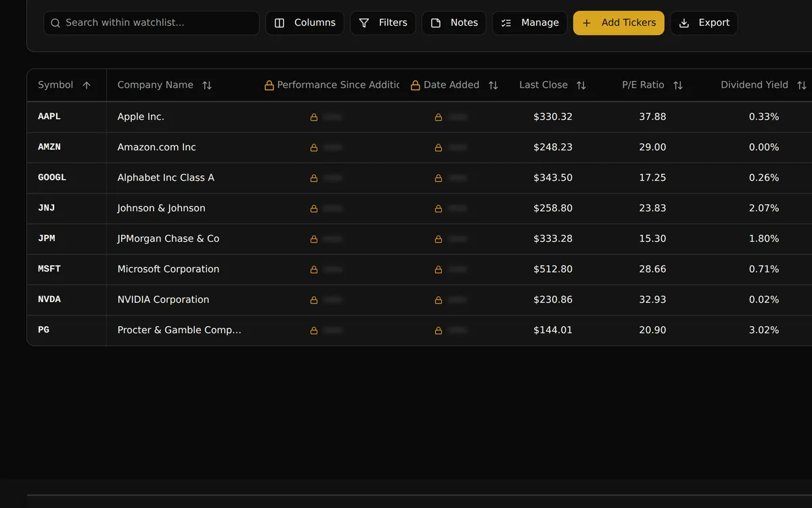The width and height of the screenshot is (812, 508).
Task: Click the search magnifier icon
Action: 55,23
